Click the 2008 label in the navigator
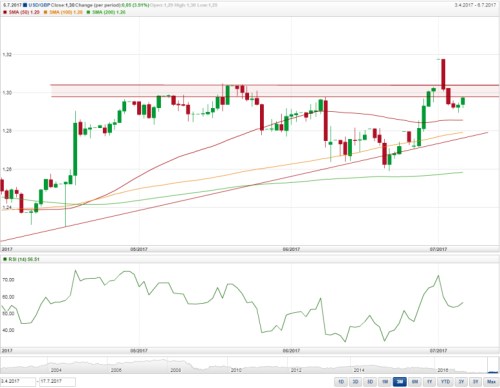The height and width of the screenshot is (388, 500). point(176,370)
